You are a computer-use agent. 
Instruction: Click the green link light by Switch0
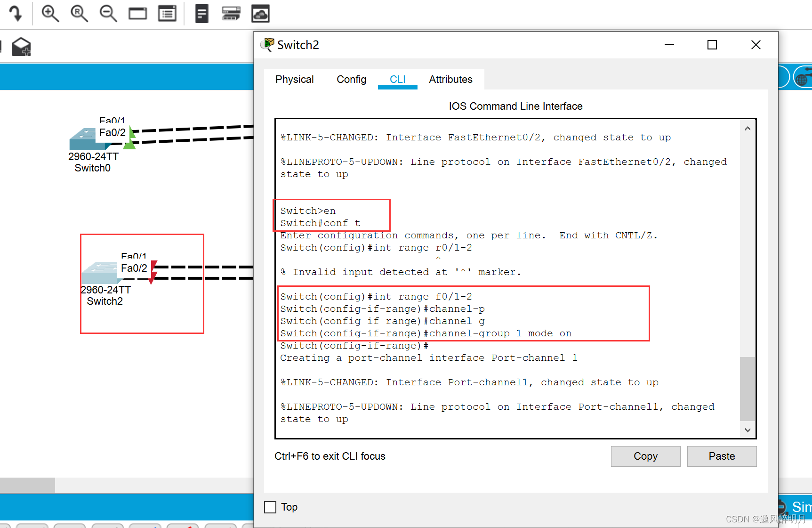coord(130,138)
